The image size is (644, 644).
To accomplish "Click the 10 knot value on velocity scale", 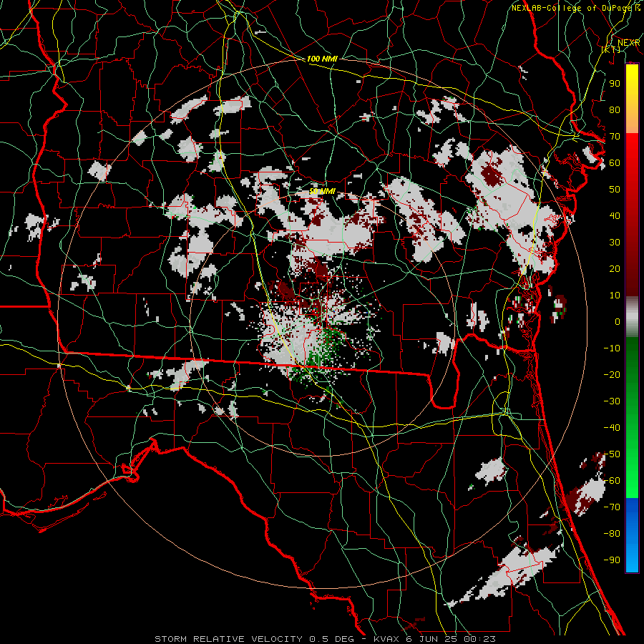I will click(x=615, y=296).
